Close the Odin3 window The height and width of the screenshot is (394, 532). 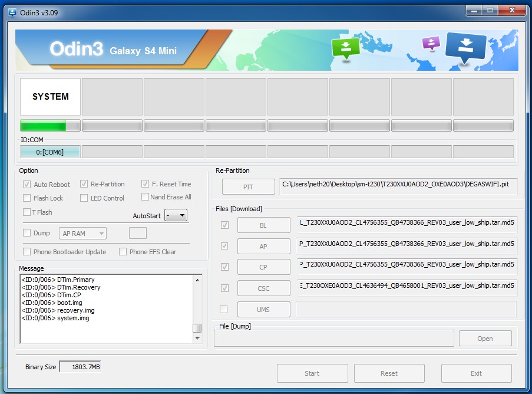point(513,11)
